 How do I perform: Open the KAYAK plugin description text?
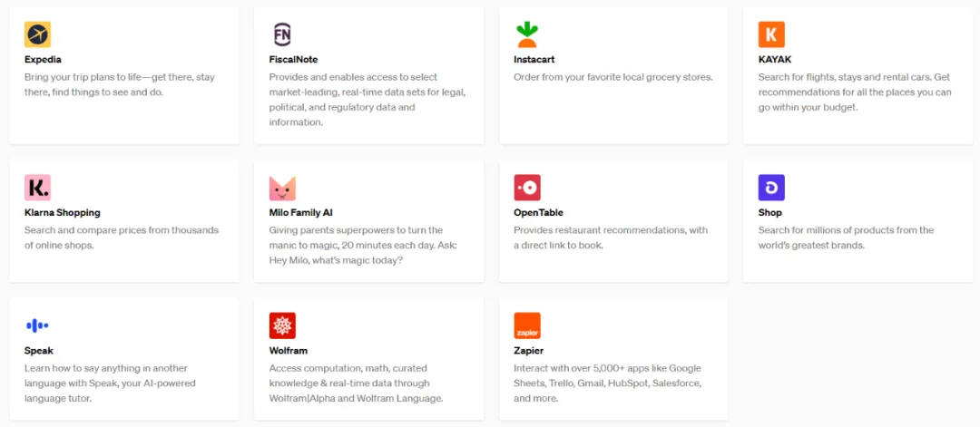(855, 92)
